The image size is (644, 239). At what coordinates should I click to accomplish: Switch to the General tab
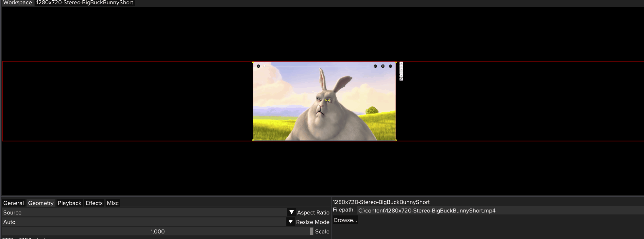(x=13, y=203)
